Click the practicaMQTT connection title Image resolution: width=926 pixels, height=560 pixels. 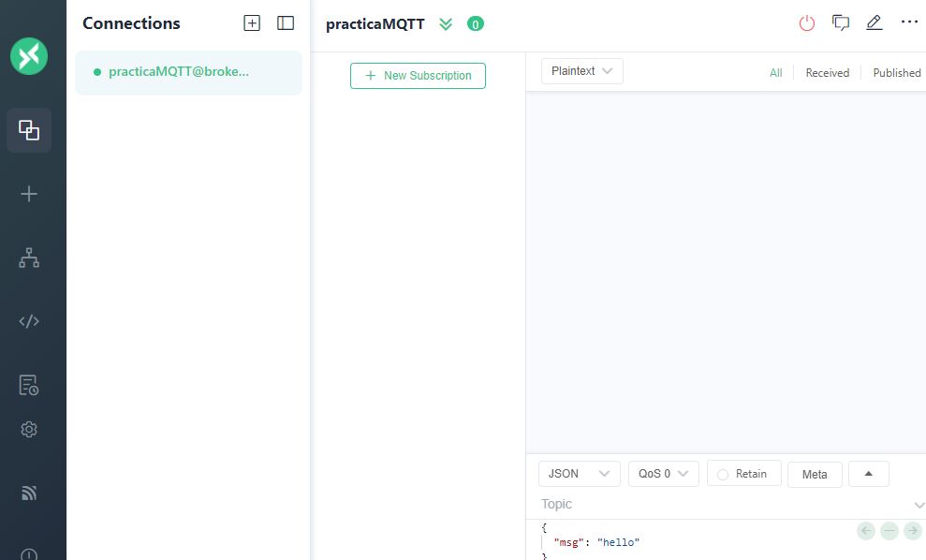click(x=375, y=24)
